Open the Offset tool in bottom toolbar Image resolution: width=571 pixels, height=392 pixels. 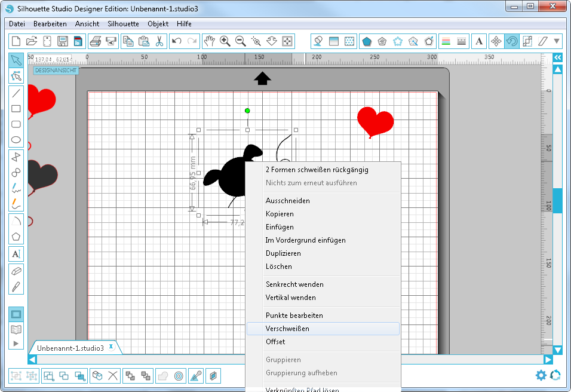point(179,376)
